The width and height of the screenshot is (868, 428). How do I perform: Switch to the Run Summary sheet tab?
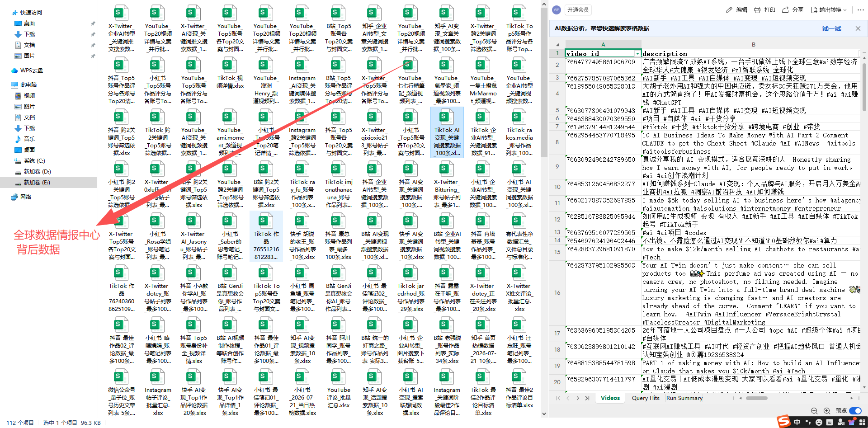point(684,398)
